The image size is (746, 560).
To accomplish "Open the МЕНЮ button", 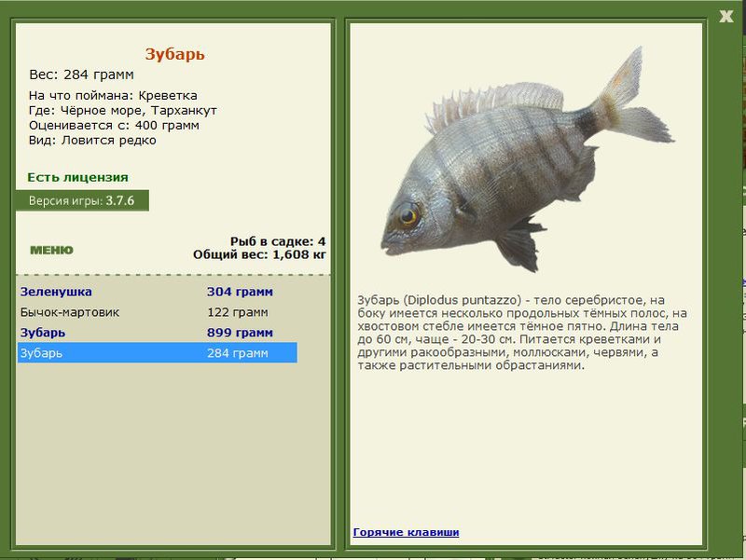I will 52,250.
